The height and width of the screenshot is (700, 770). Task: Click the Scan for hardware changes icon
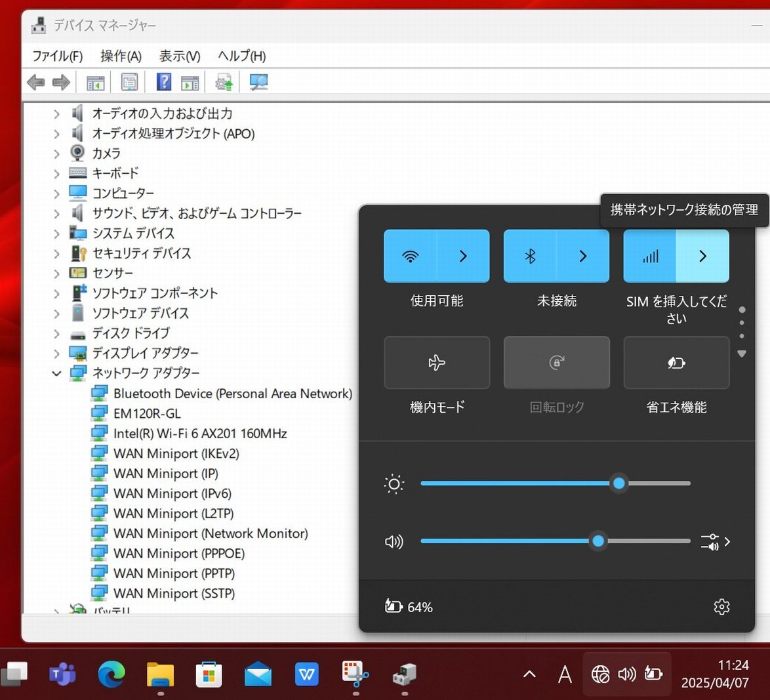pos(258,83)
